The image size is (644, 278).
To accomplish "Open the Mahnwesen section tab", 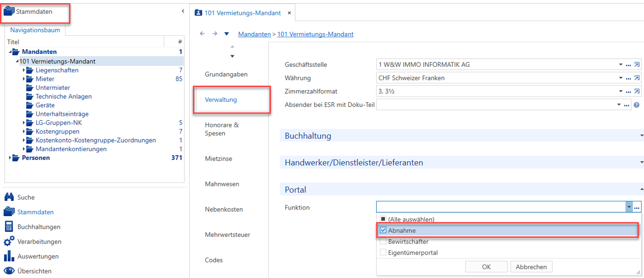I will coord(222,184).
